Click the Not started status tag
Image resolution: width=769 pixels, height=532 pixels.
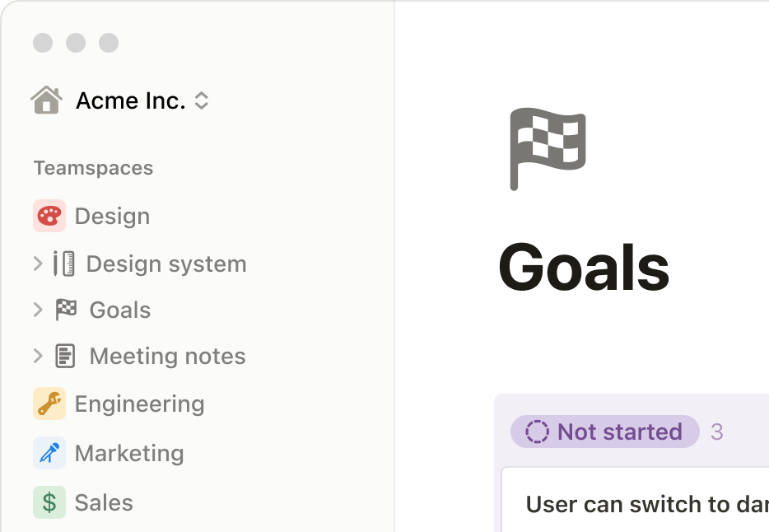[x=605, y=432]
